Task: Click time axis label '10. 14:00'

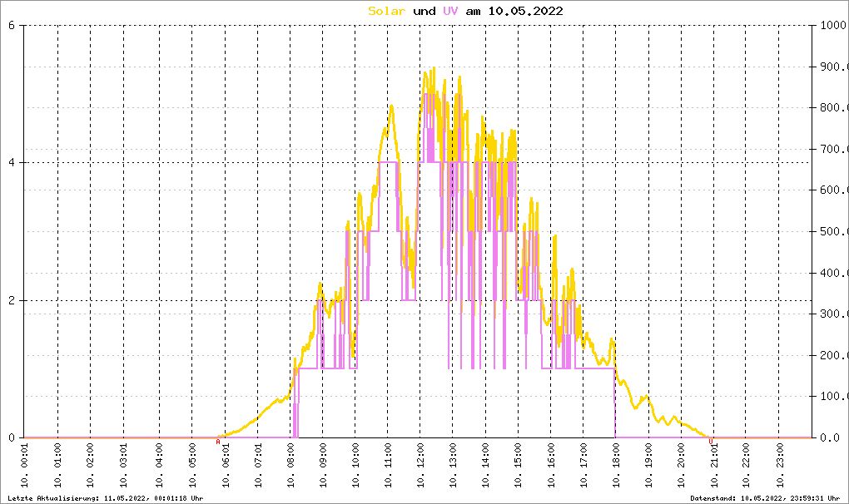Action: [x=486, y=465]
